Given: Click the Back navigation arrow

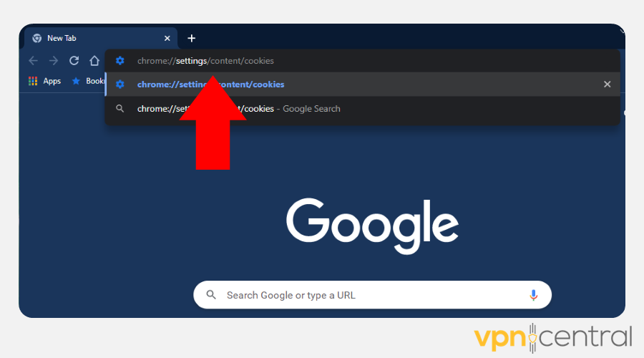Looking at the screenshot, I should click(33, 61).
